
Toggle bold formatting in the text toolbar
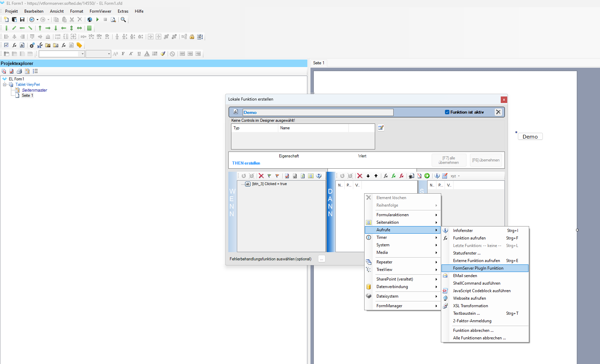[123, 53]
